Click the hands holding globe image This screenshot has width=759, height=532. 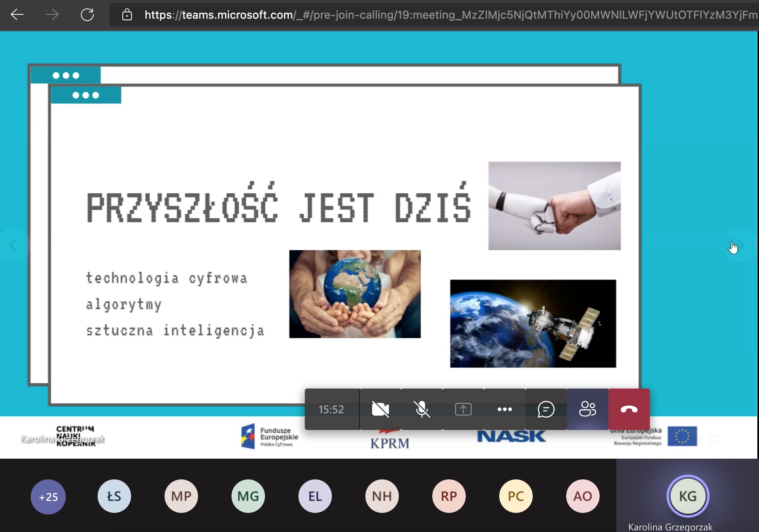click(x=355, y=294)
